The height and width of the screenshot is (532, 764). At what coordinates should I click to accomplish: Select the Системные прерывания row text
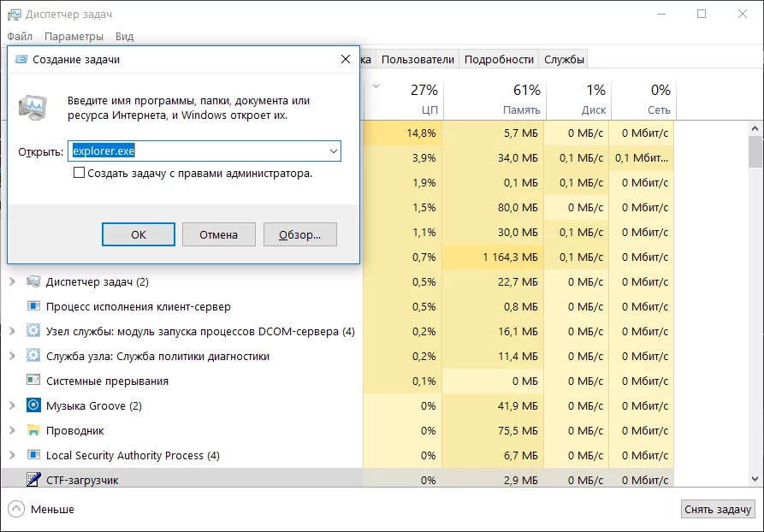pyautogui.click(x=107, y=381)
